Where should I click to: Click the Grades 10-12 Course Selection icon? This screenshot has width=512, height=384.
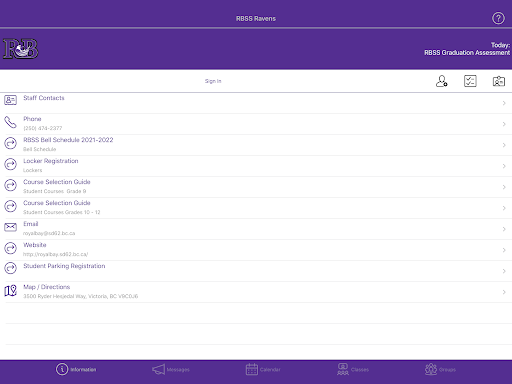point(10,206)
